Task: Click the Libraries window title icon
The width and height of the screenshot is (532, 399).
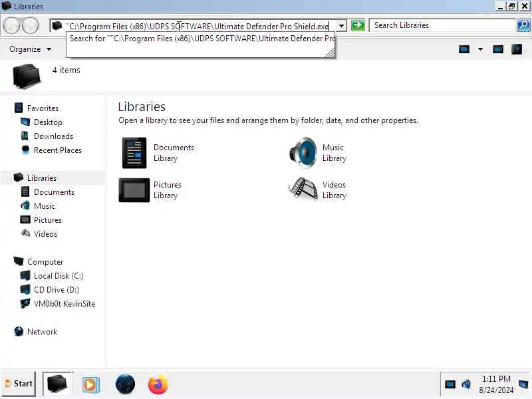Action: coord(7,6)
